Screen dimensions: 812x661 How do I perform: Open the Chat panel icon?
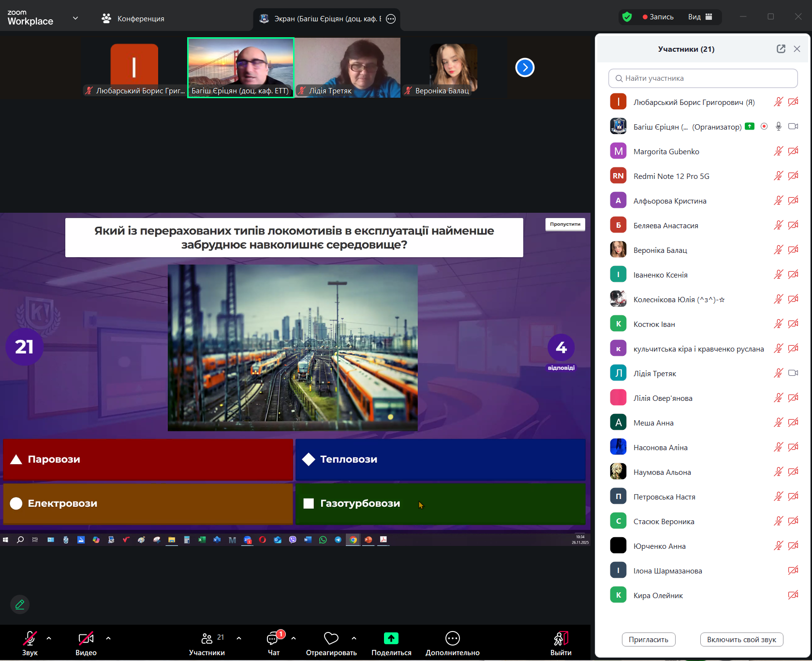point(273,639)
